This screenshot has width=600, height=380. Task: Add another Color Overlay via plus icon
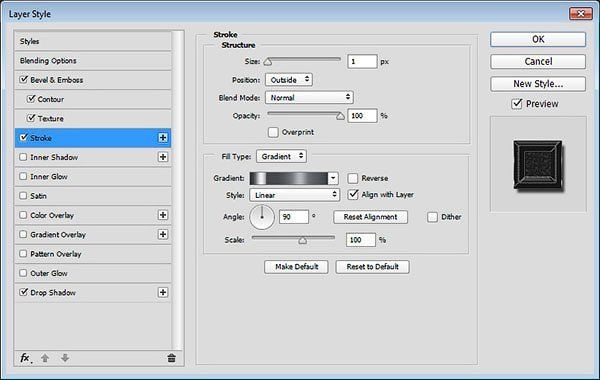coord(163,215)
